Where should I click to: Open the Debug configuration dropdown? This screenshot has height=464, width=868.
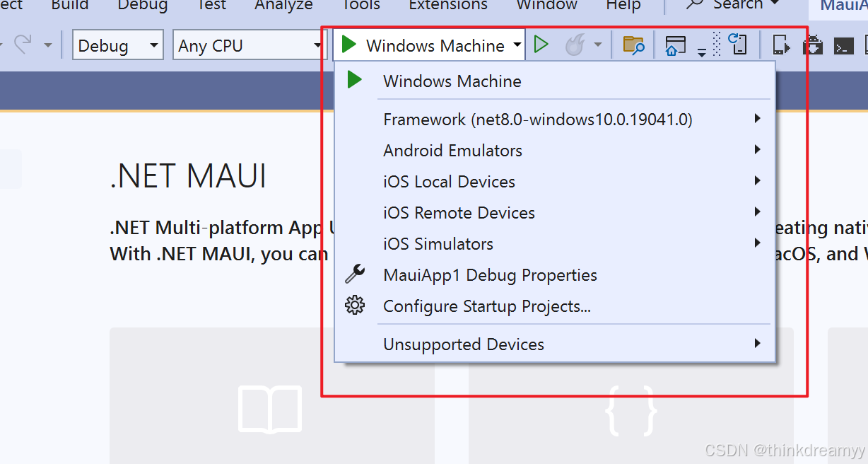tap(118, 46)
